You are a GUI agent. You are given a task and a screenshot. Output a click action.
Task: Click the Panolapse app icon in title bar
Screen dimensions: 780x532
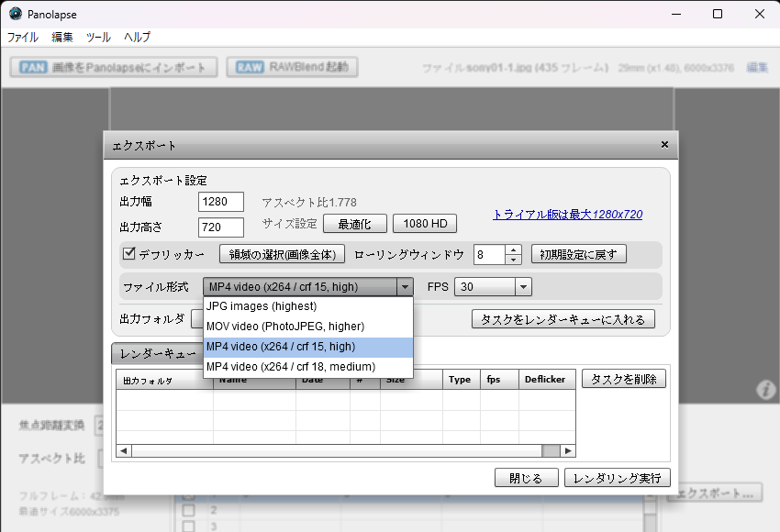[15, 14]
